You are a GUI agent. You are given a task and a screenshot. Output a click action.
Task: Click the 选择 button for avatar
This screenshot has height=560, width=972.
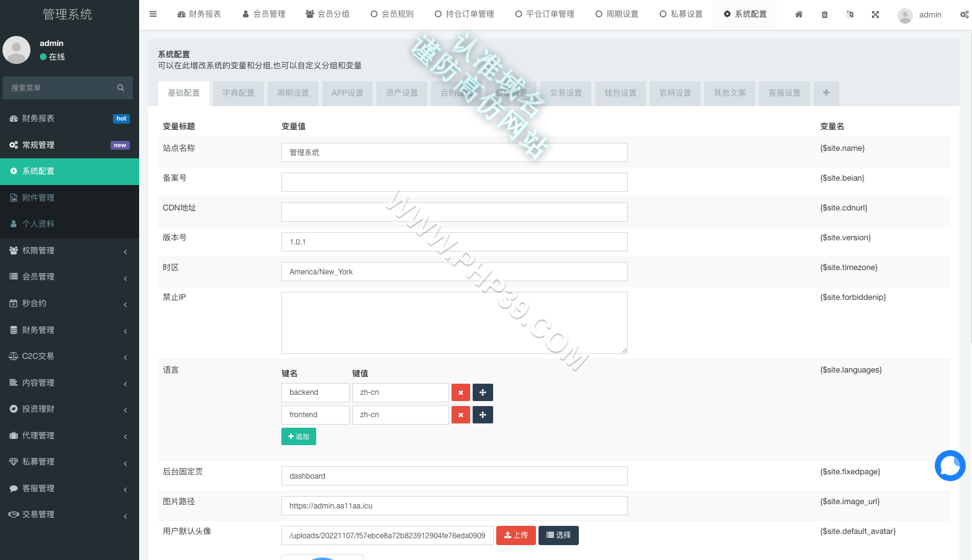click(558, 535)
